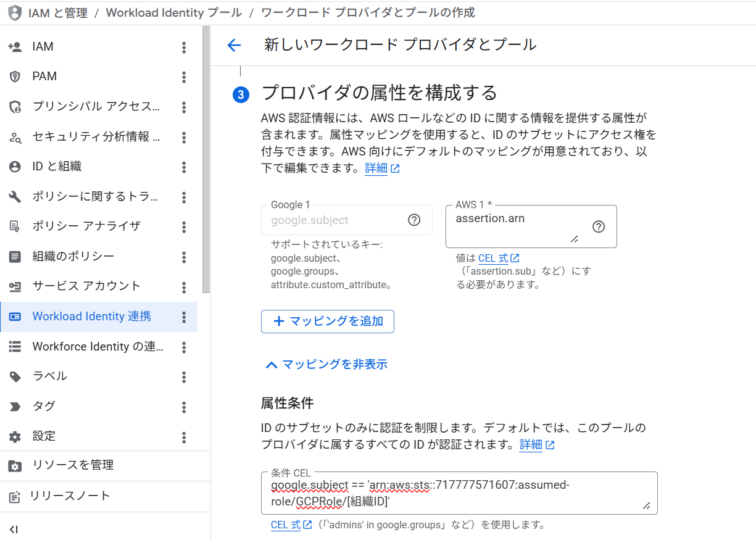Open the PAM sidebar item

99,77
